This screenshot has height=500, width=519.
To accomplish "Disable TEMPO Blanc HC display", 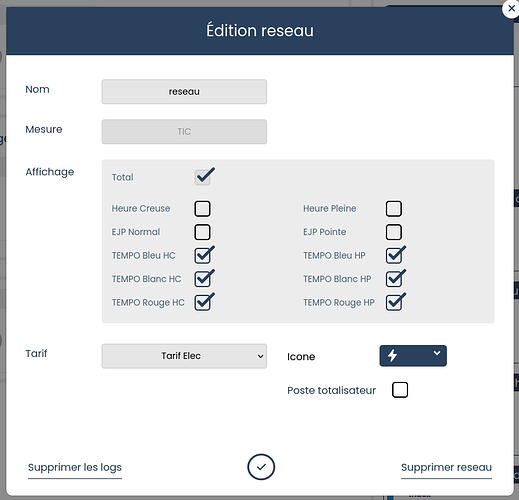I will tap(203, 279).
